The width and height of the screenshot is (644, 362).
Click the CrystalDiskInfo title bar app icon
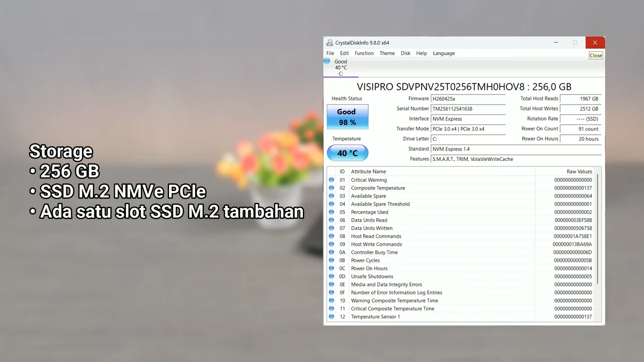330,43
